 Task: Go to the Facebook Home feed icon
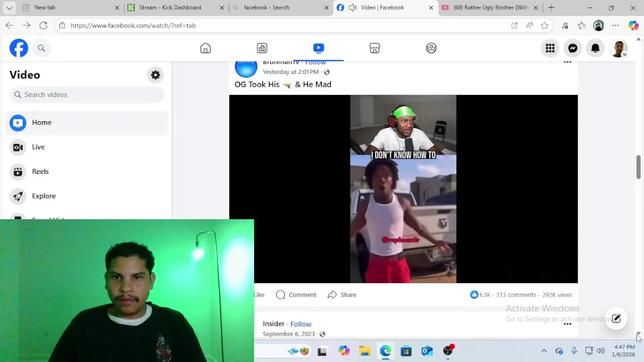205,48
